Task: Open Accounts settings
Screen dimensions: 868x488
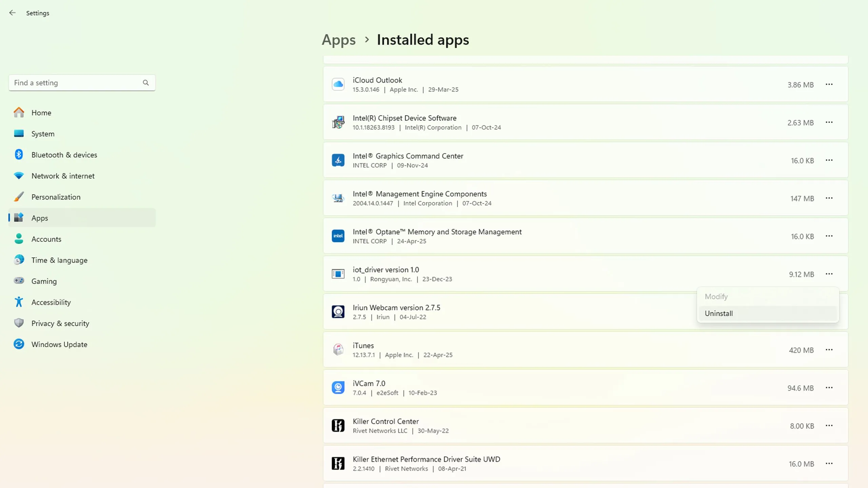Action: (82, 239)
